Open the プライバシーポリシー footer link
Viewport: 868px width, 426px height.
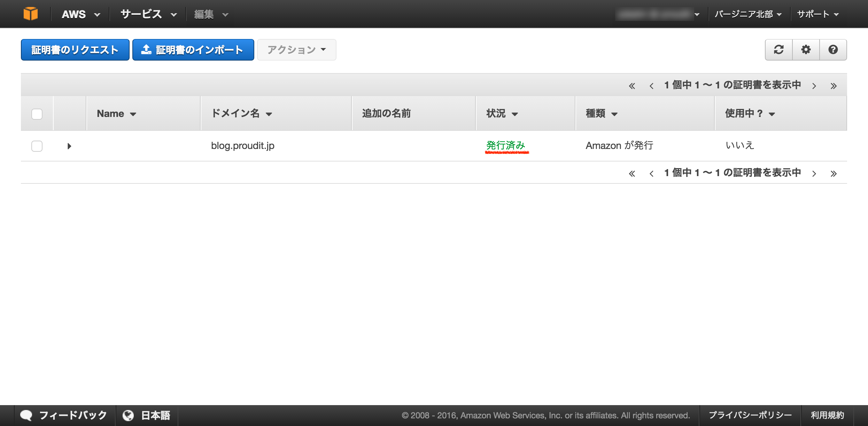[x=750, y=415]
